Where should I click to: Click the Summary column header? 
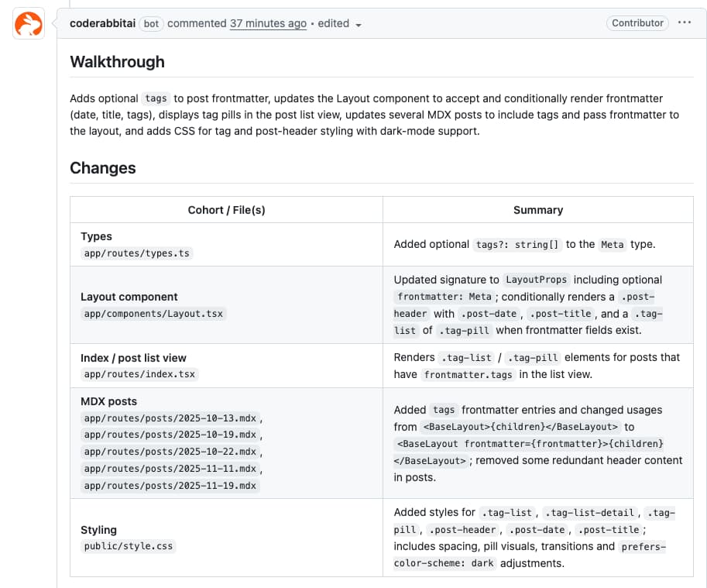(537, 210)
